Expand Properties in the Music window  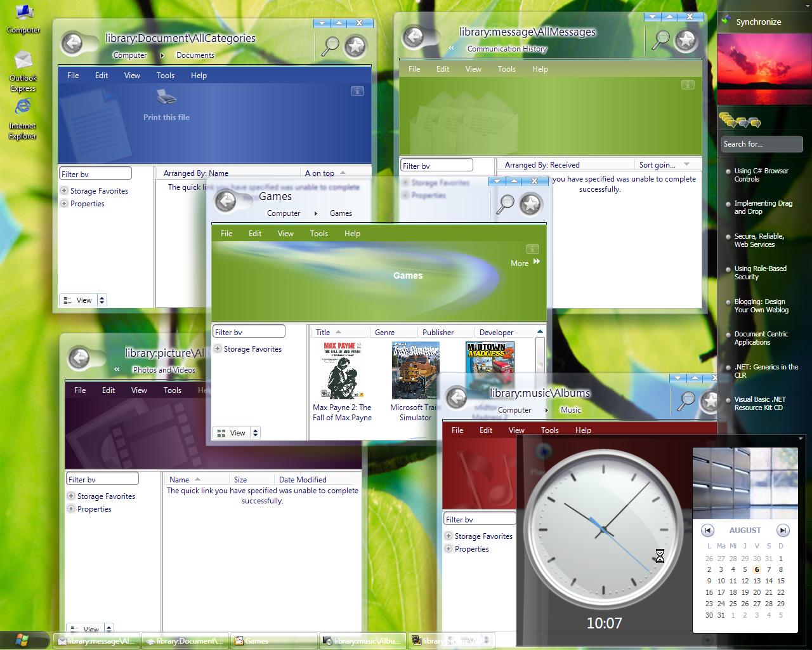click(449, 548)
